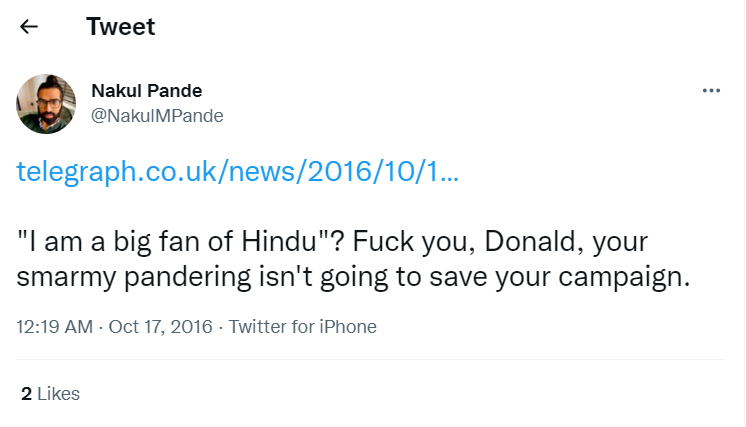Image resolution: width=746 pixels, height=427 pixels.
Task: Click the Tweet page heading
Action: 120,27
